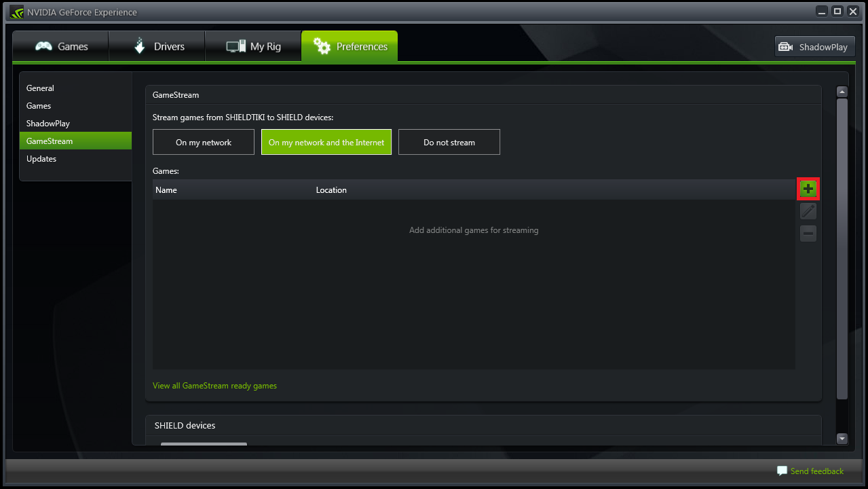
Task: Click the vertical scrollbar thumb
Action: tap(842, 249)
